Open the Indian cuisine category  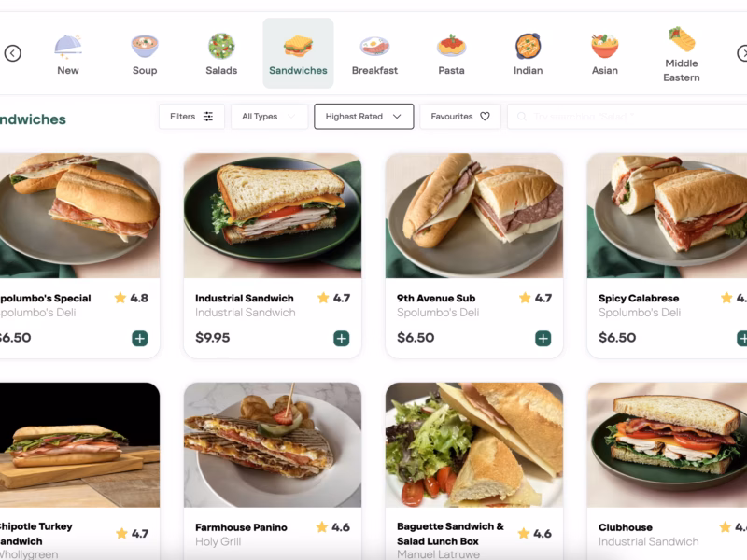click(528, 53)
